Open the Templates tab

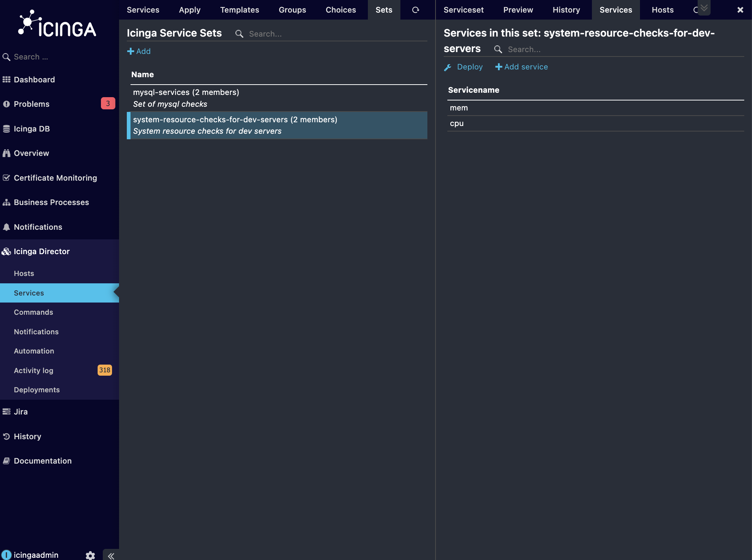(x=240, y=10)
